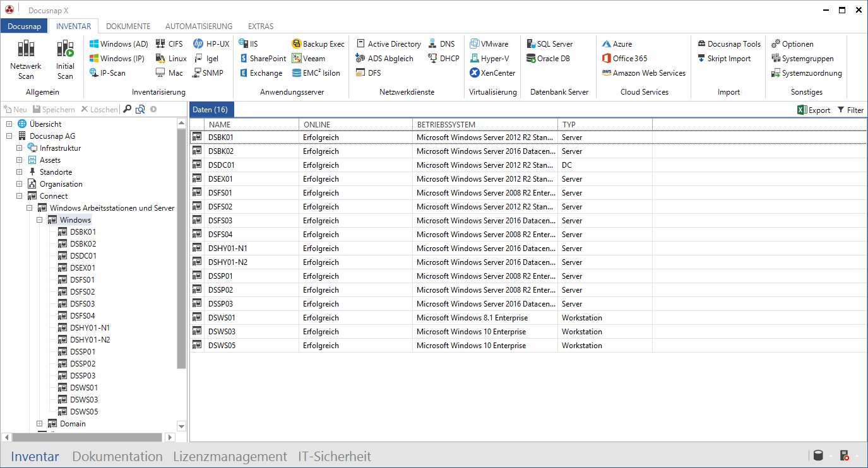The height and width of the screenshot is (468, 868).
Task: Open Systemzuordnung
Action: pos(807,73)
